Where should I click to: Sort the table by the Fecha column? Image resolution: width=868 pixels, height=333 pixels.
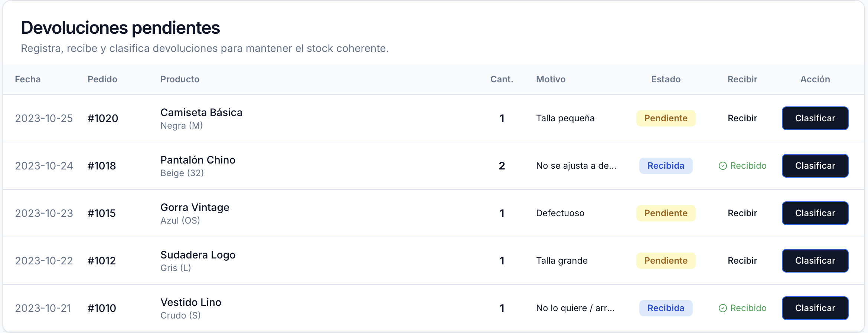[28, 79]
